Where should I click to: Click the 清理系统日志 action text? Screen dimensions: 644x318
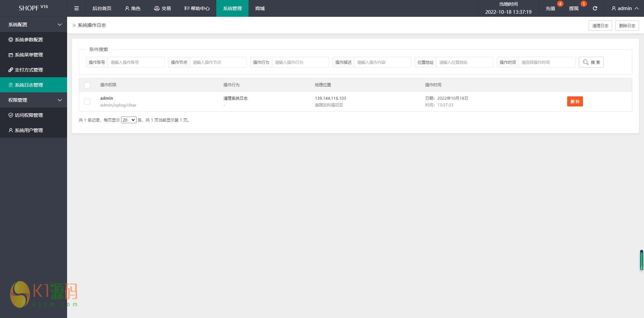point(235,98)
